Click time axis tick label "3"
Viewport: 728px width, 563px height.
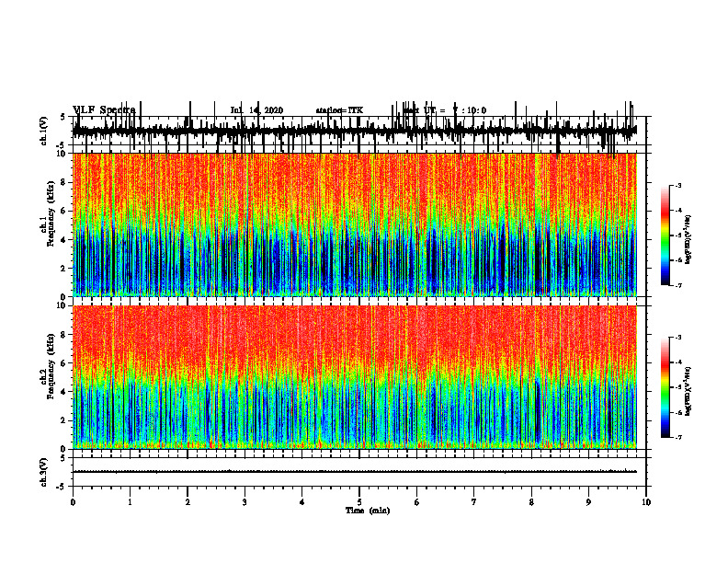[245, 502]
